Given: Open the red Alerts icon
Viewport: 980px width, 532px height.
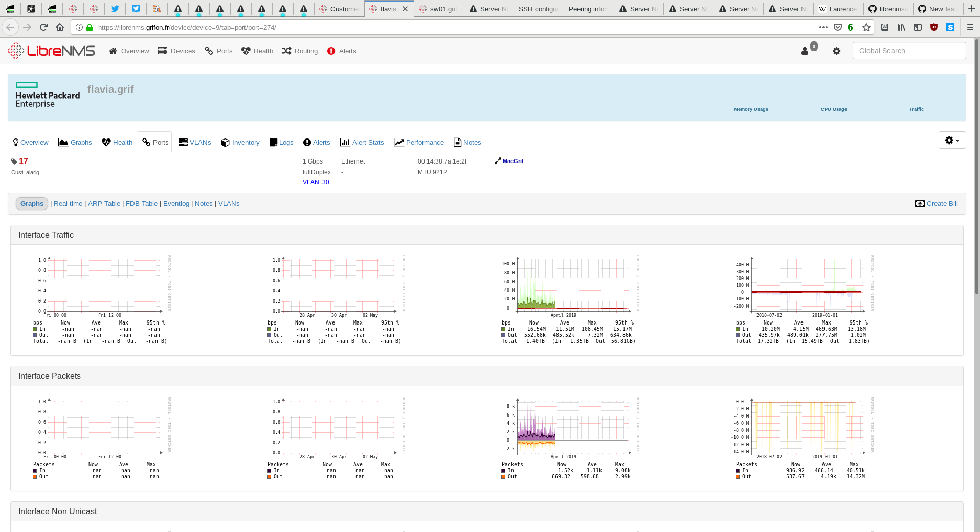Looking at the screenshot, I should point(332,51).
